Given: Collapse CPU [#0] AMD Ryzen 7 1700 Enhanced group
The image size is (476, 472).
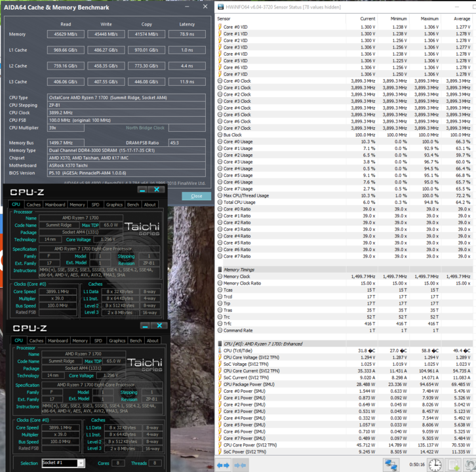Looking at the screenshot, I should (220, 344).
